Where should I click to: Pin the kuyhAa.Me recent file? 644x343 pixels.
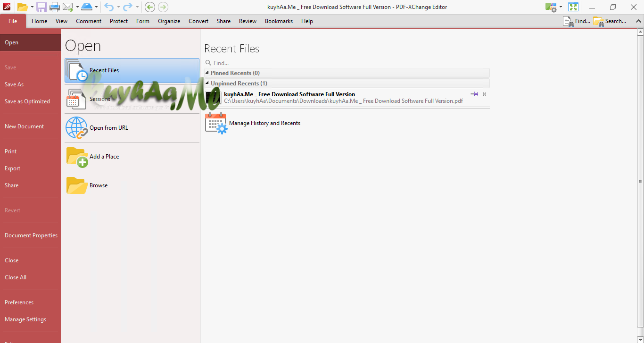pos(474,94)
